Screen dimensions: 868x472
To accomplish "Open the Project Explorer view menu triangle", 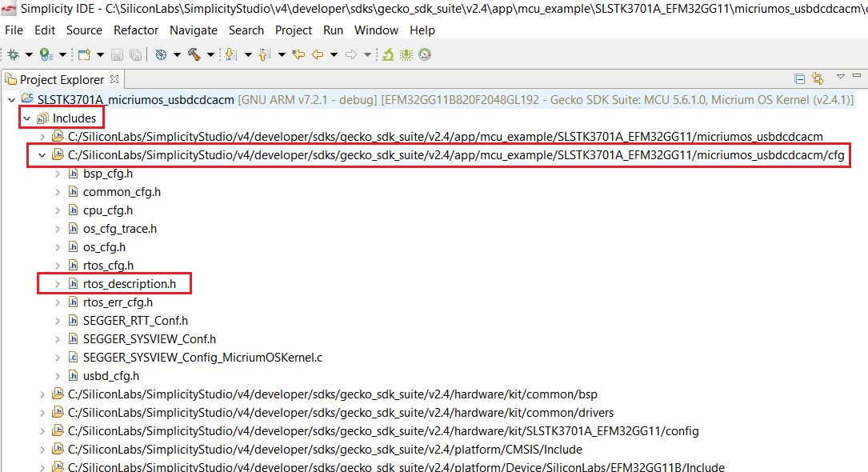I will pyautogui.click(x=840, y=77).
